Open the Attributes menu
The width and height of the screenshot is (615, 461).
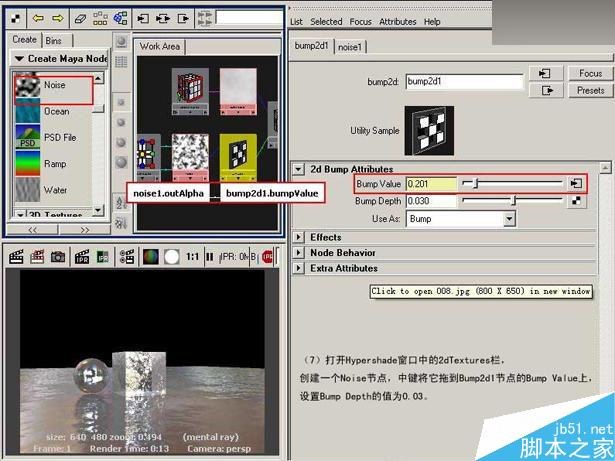(x=398, y=22)
